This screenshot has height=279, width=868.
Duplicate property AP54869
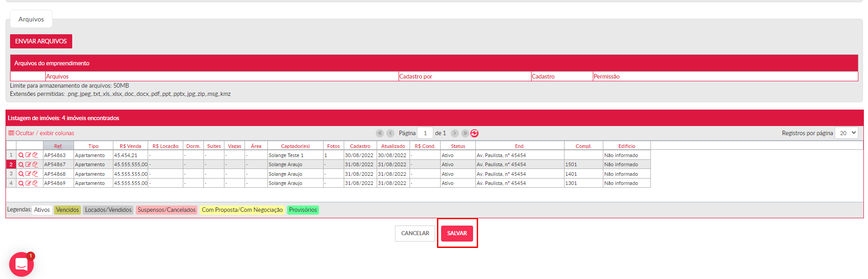pos(35,183)
